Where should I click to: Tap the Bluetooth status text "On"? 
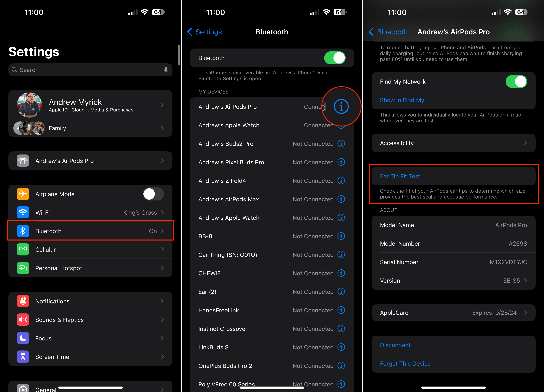(153, 231)
